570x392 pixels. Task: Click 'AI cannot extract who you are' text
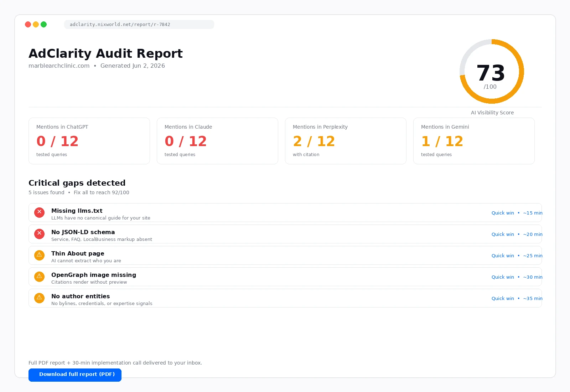point(86,261)
